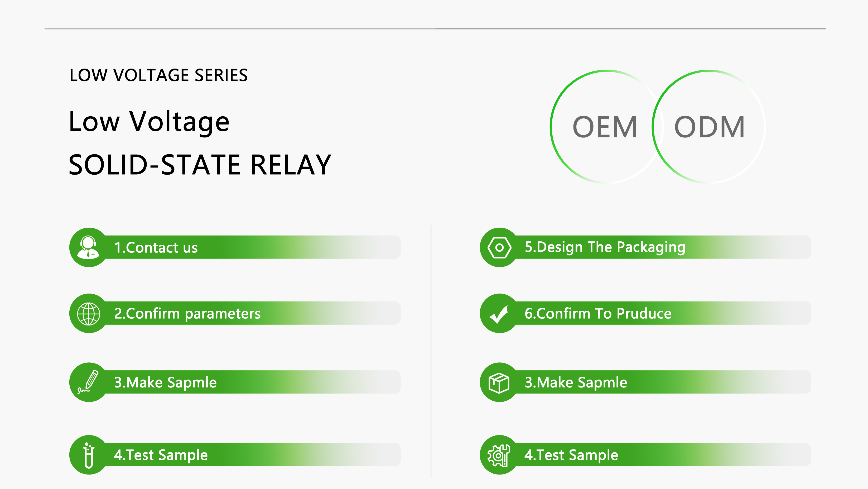The height and width of the screenshot is (489, 868).
Task: Select the 6.Confirm To Pruduce bar
Action: [x=645, y=313]
